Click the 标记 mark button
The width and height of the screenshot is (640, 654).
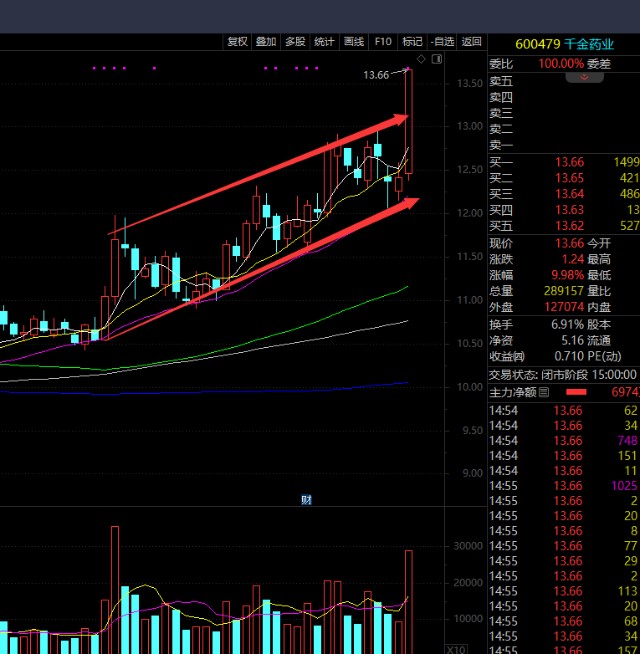click(412, 42)
